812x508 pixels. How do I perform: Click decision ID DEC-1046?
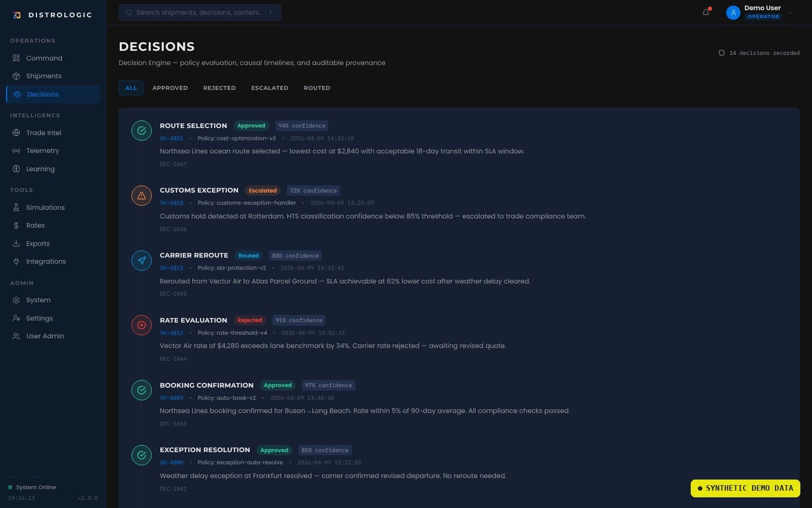(x=173, y=229)
